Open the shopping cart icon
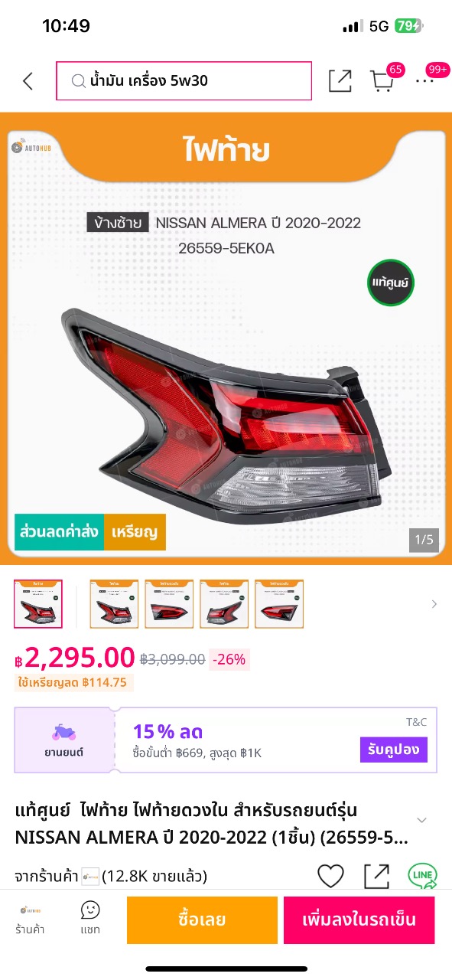This screenshot has width=452, height=980. tap(381, 81)
